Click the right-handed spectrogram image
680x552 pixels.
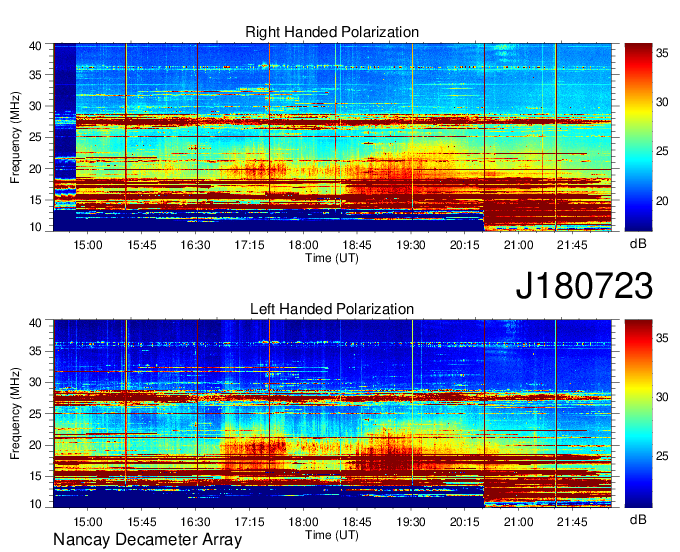click(x=333, y=137)
